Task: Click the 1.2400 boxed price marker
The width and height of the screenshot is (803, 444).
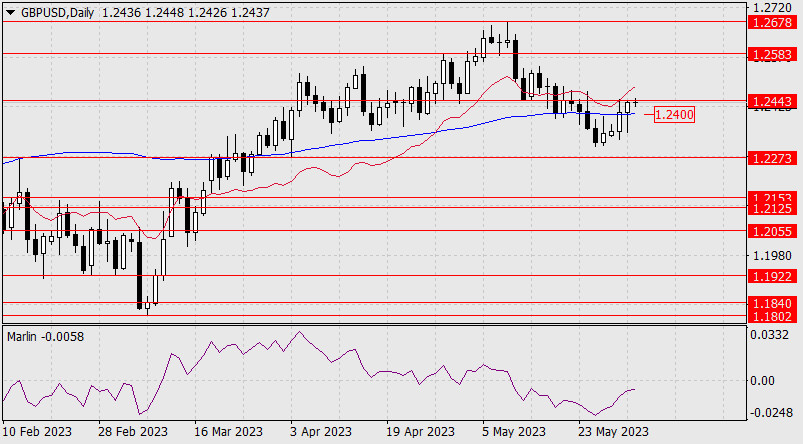Action: tap(674, 115)
